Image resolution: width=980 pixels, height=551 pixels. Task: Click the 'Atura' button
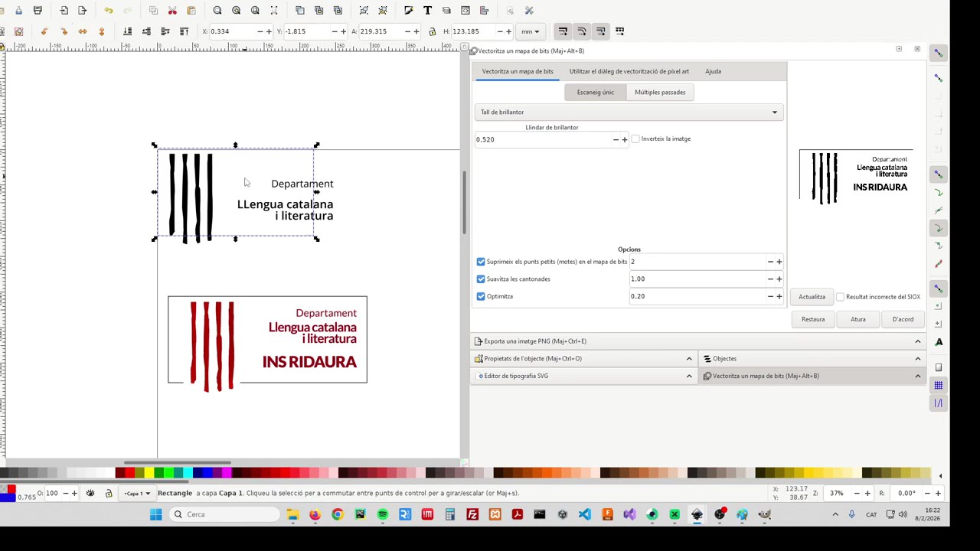coord(857,319)
